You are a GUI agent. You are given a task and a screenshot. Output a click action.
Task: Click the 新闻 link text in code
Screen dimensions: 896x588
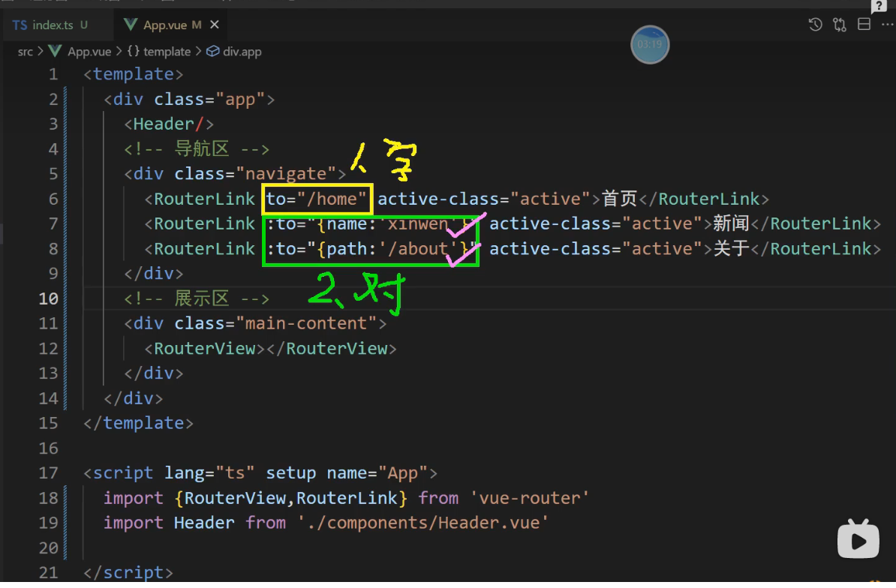731,223
